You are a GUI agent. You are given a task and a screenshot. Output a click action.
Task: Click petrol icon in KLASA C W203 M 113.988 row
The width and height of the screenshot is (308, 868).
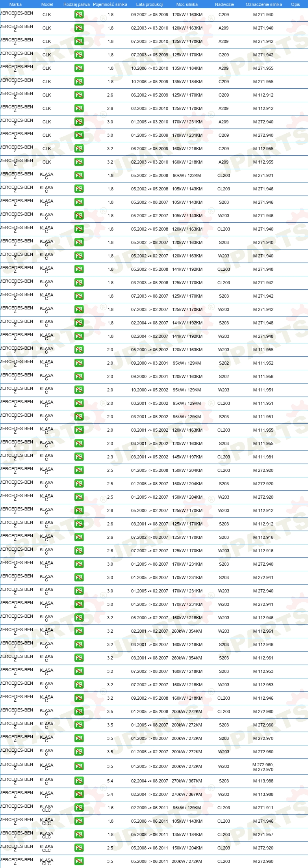(x=79, y=794)
